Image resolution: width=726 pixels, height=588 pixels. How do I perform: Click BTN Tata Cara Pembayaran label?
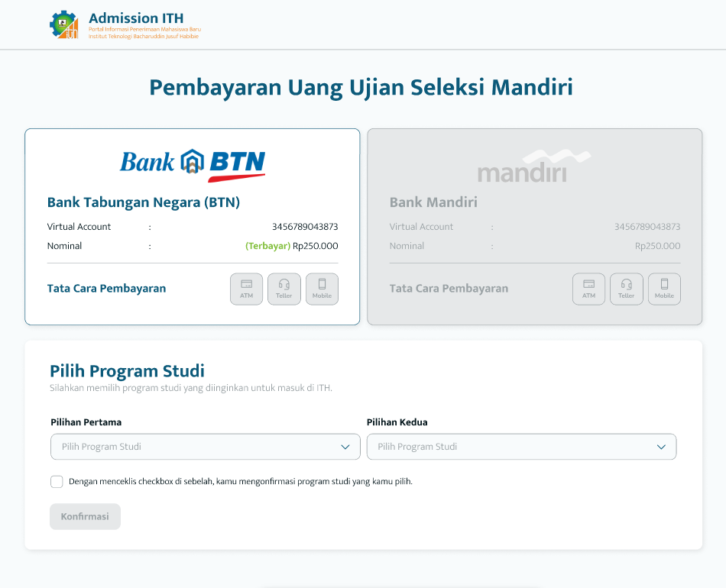[x=106, y=289]
